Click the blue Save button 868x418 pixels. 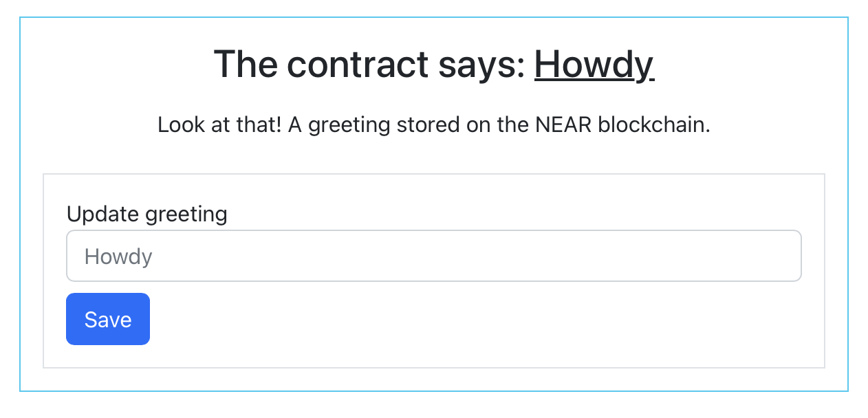(x=108, y=319)
